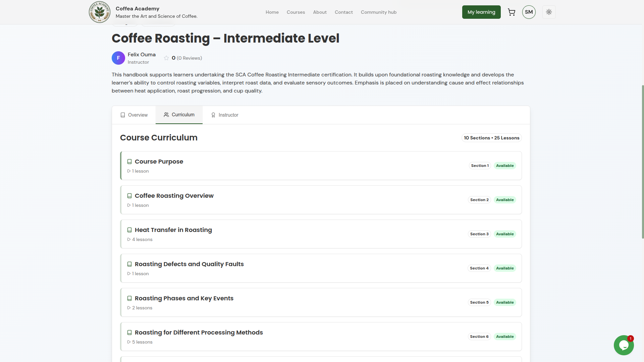Click the Coffea Academy logo
The image size is (644, 362).
tap(99, 12)
